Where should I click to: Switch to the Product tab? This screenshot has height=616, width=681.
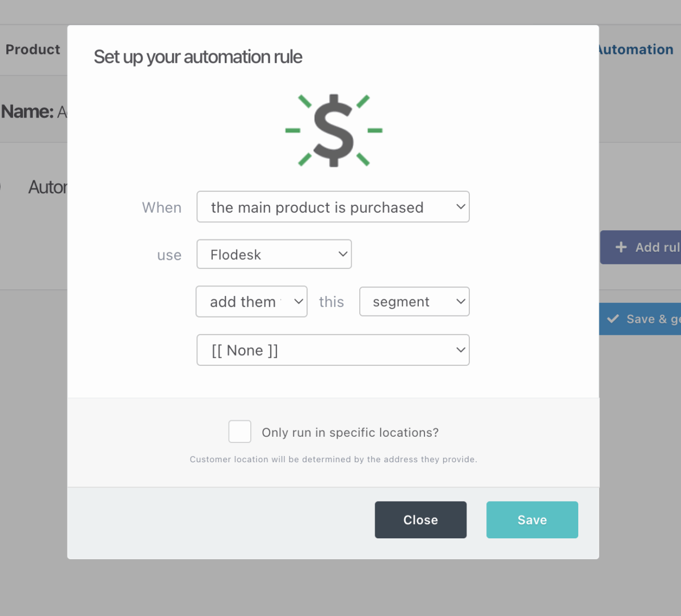(33, 49)
